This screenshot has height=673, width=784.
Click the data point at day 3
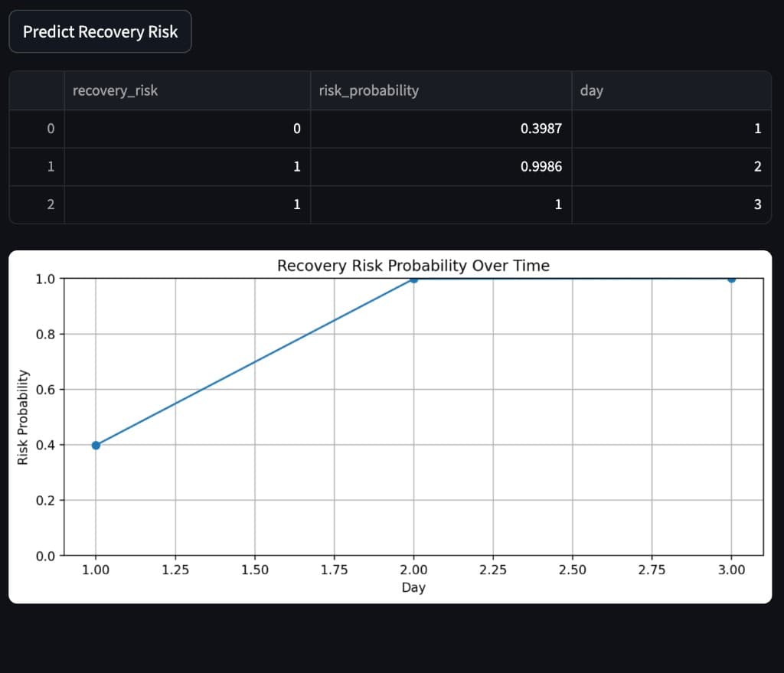pos(732,279)
